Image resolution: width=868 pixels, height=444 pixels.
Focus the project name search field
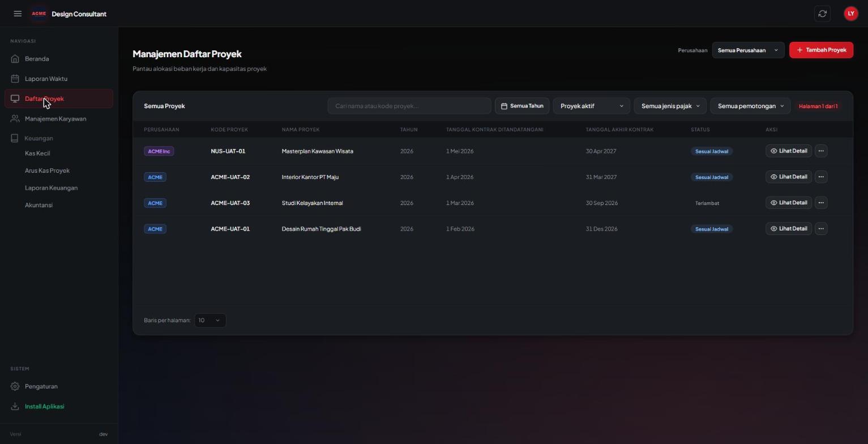coord(409,106)
